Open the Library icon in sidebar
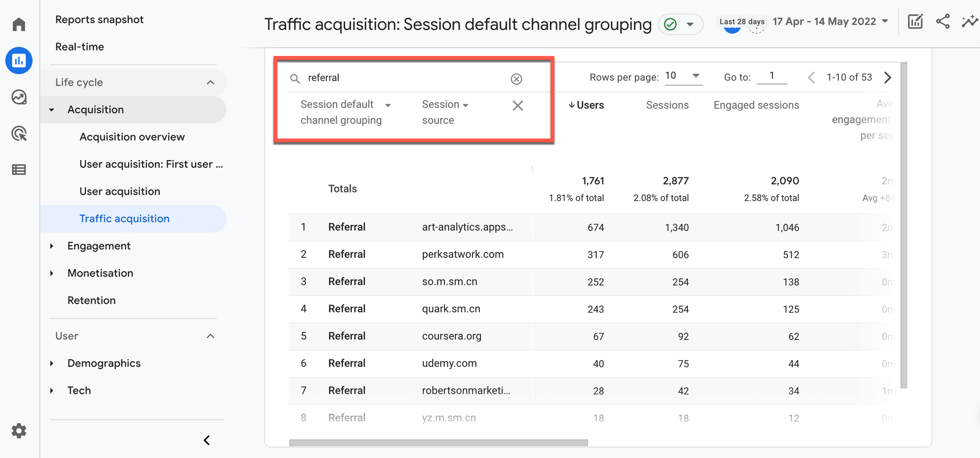 coord(19,169)
